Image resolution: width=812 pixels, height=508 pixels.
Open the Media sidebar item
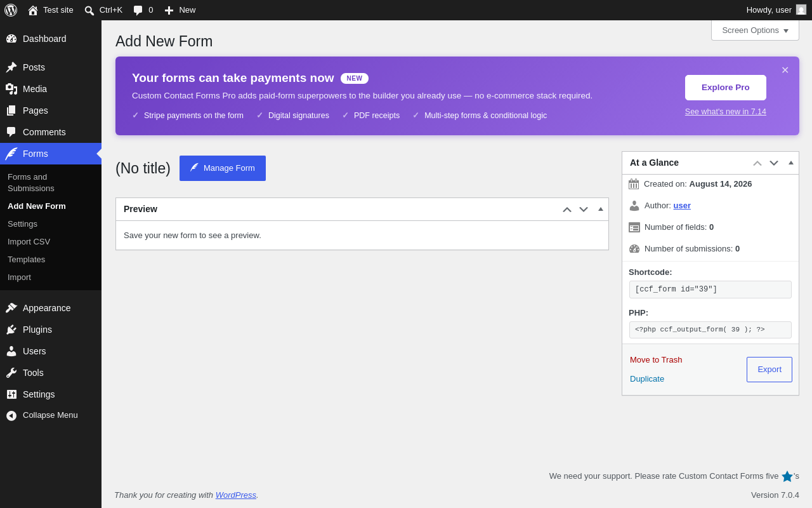51,89
